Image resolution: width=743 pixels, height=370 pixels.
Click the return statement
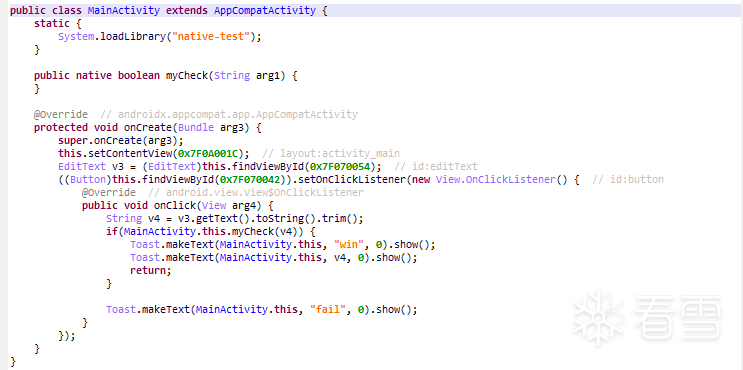(x=150, y=271)
